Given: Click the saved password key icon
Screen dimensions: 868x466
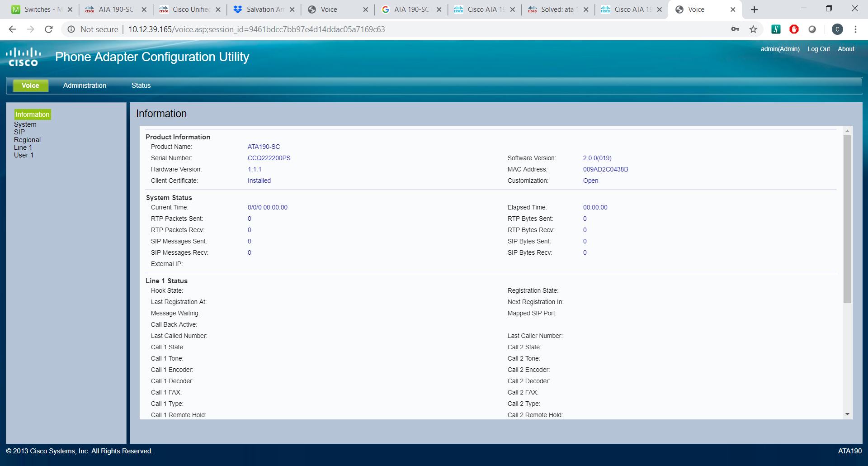Looking at the screenshot, I should point(735,29).
